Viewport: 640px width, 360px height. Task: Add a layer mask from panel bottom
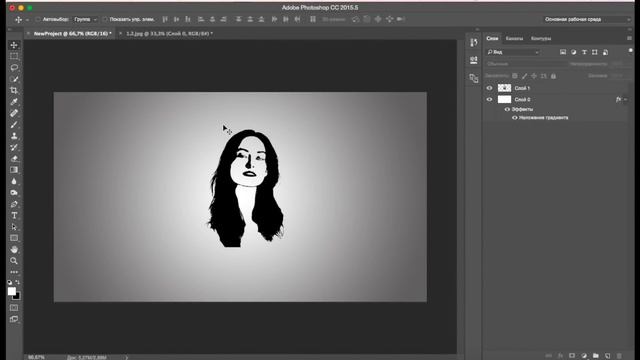[x=572, y=356]
